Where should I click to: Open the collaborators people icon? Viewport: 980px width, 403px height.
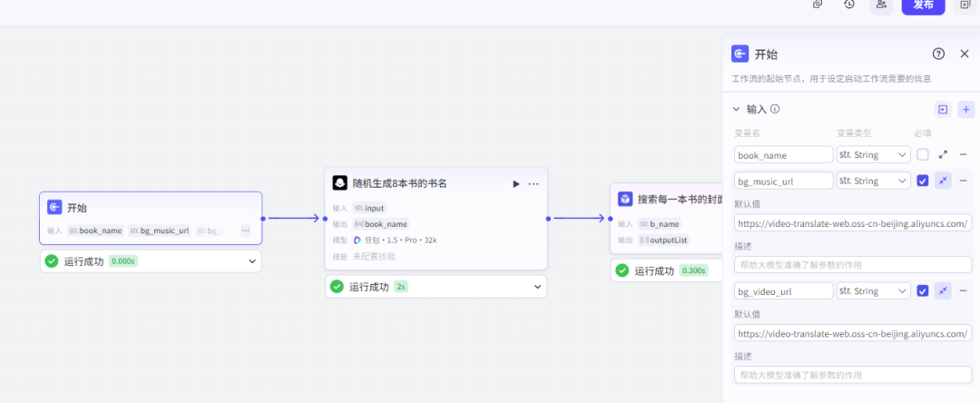881,5
